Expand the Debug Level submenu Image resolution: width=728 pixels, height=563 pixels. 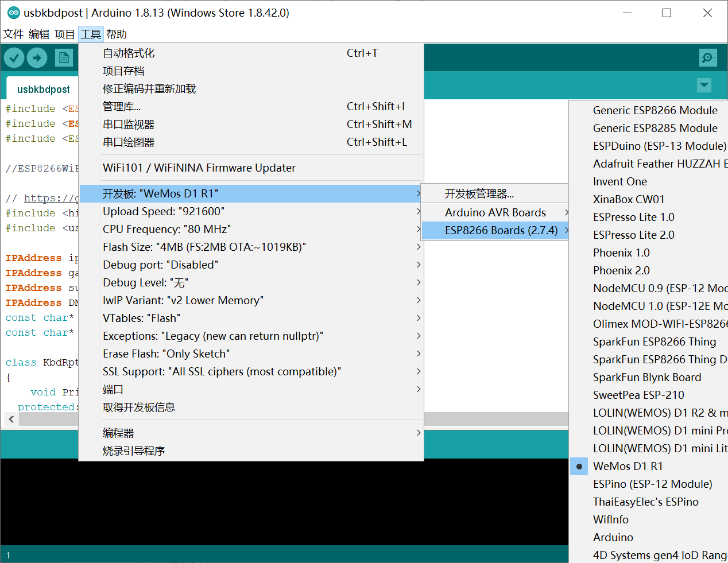[x=251, y=282]
